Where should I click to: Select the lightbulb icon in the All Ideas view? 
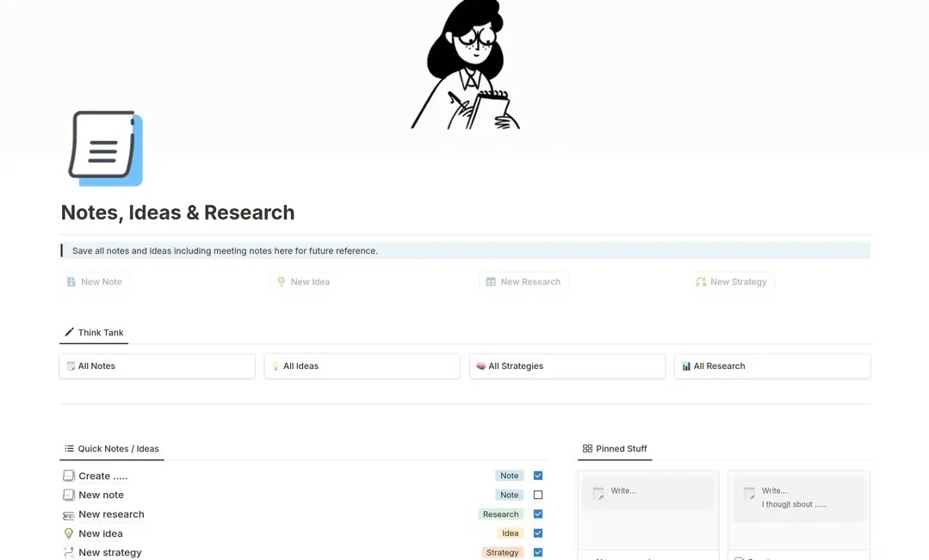pyautogui.click(x=274, y=366)
